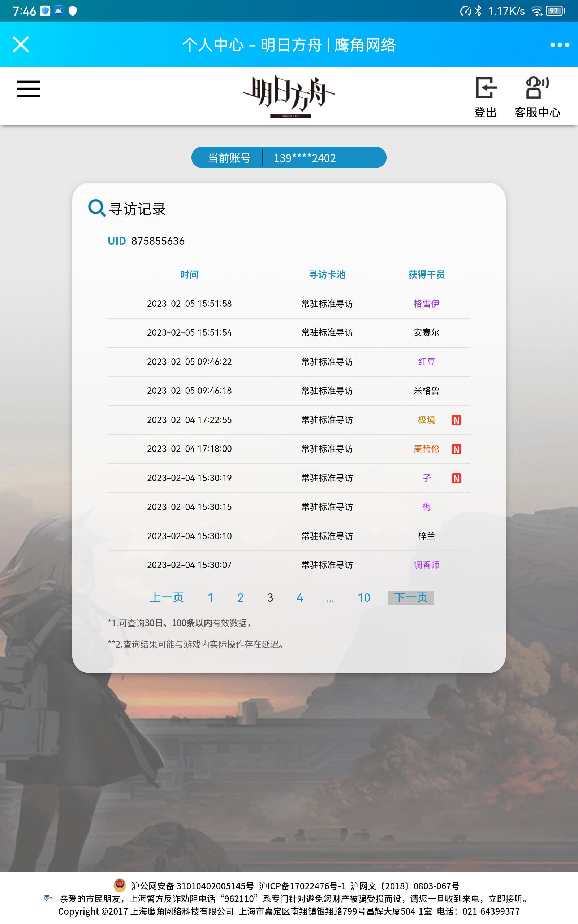
Task: Select operator name 调香师
Action: pos(427,565)
